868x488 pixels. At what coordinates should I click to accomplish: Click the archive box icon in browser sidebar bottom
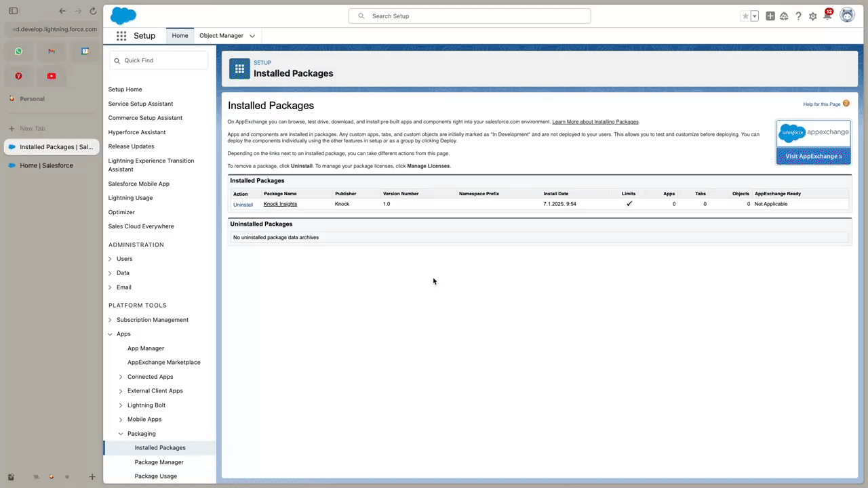11,477
